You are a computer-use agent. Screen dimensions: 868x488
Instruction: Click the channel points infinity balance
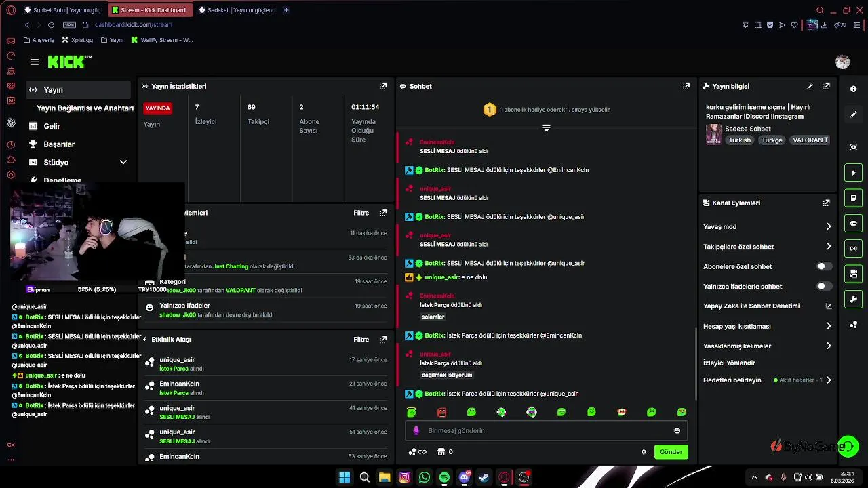417,452
